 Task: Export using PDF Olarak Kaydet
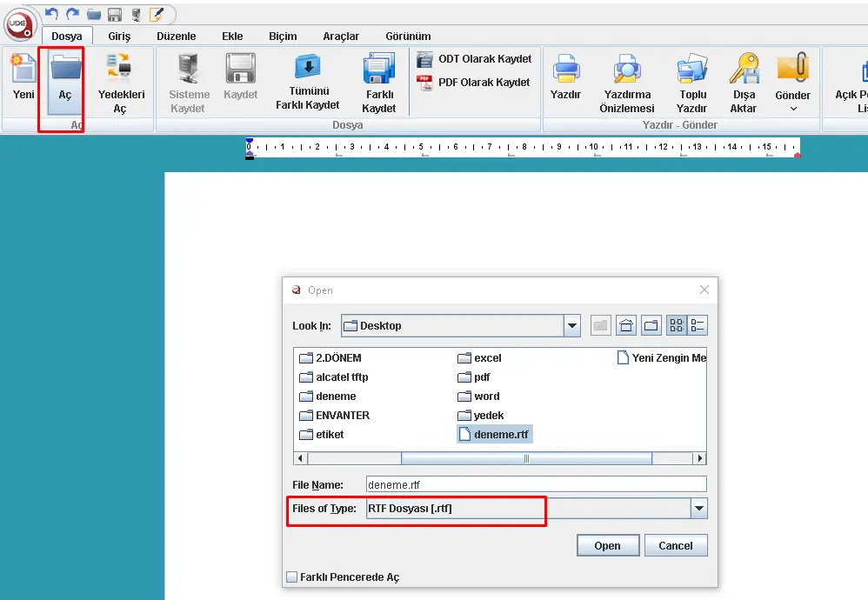coord(474,83)
